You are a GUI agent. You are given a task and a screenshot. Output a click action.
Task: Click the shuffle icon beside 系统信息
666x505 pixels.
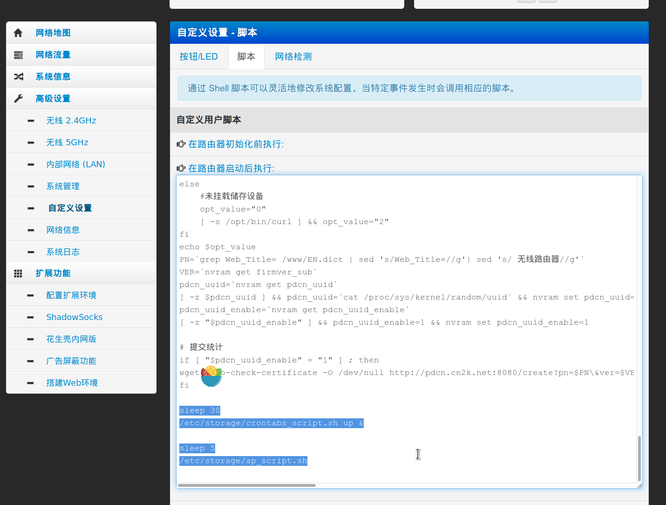tap(18, 77)
